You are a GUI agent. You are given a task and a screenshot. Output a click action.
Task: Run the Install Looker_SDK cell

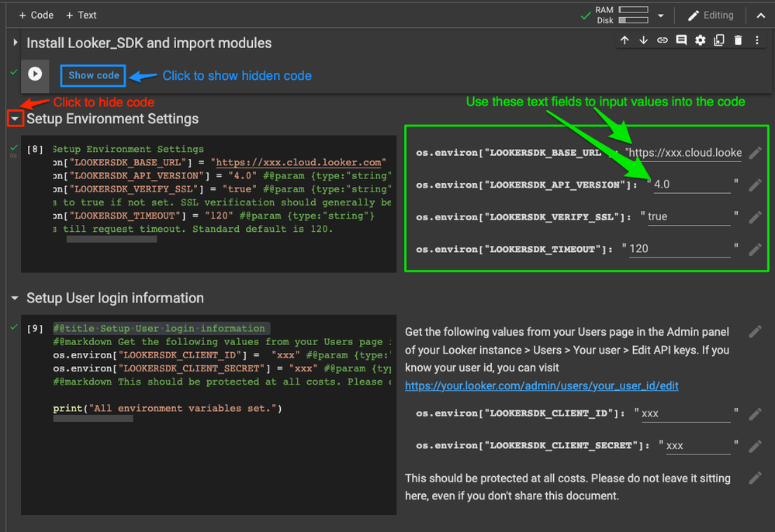(35, 74)
